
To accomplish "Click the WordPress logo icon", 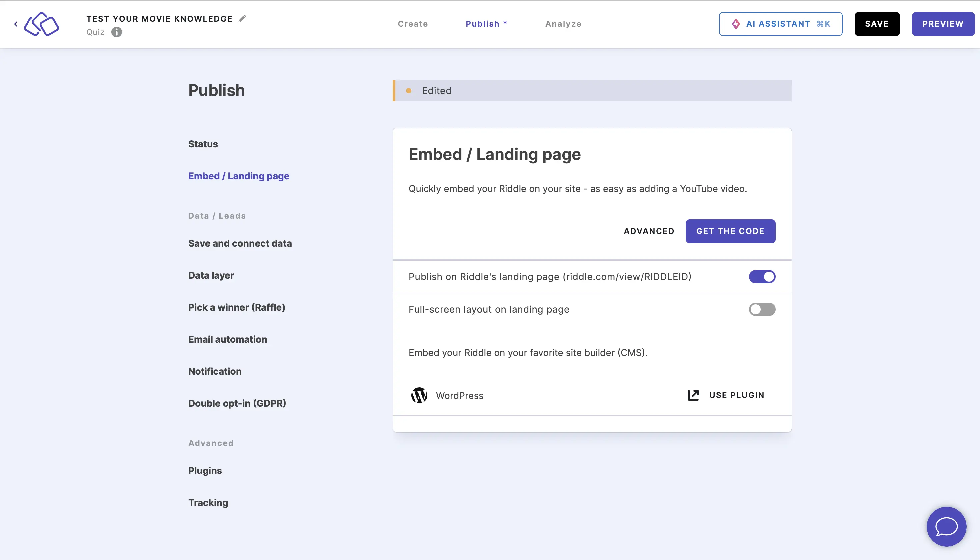I will pos(419,395).
